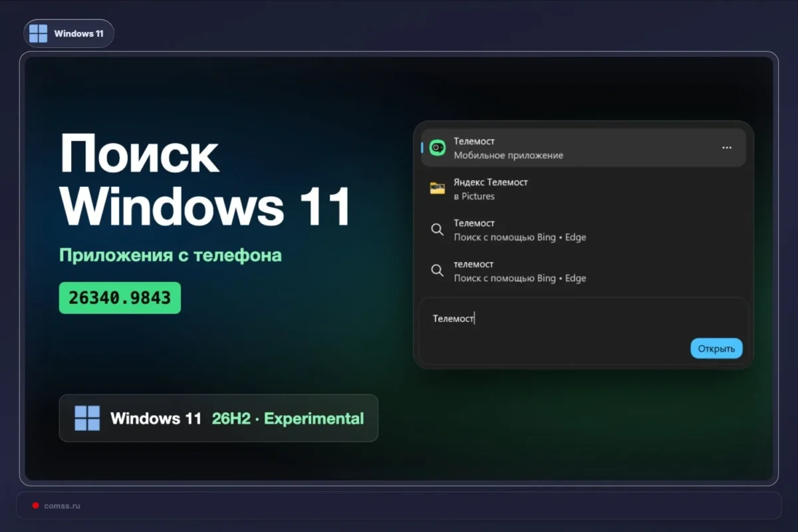Image resolution: width=798 pixels, height=532 pixels.
Task: Click the three-dots menu on Телемост result
Action: click(727, 148)
